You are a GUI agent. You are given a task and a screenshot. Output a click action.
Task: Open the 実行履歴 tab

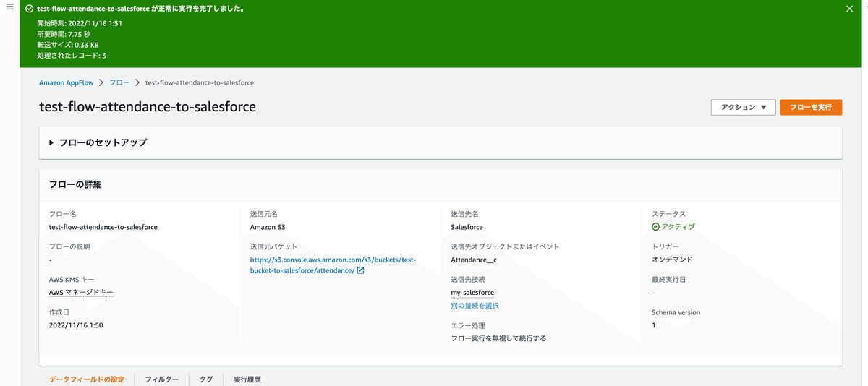coord(247,379)
